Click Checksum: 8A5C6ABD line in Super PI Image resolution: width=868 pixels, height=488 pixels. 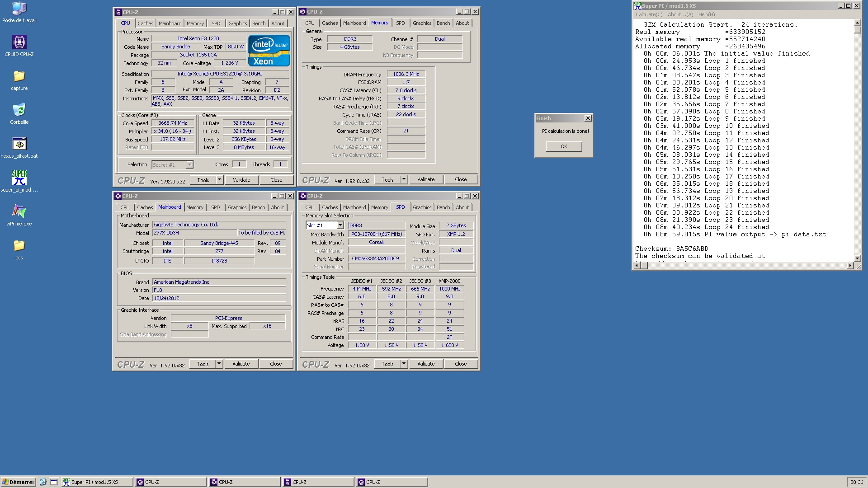tap(671, 249)
